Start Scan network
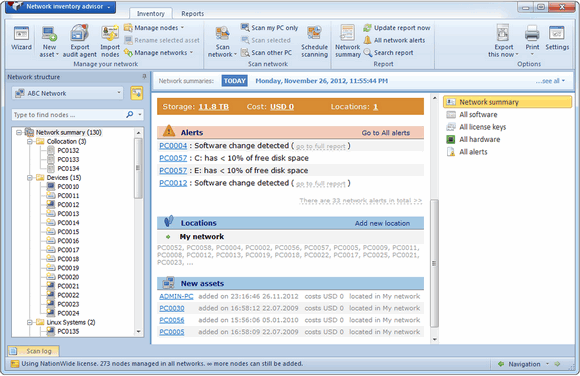This screenshot has height=376, width=580. [222, 41]
